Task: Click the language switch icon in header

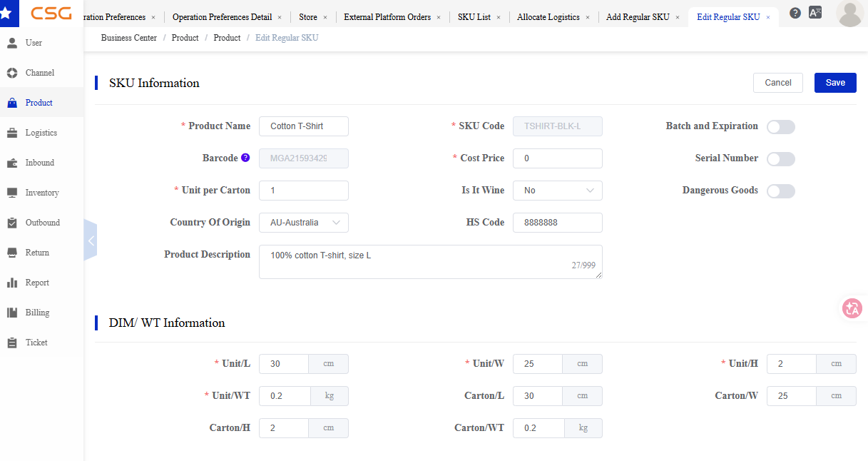Action: (815, 13)
